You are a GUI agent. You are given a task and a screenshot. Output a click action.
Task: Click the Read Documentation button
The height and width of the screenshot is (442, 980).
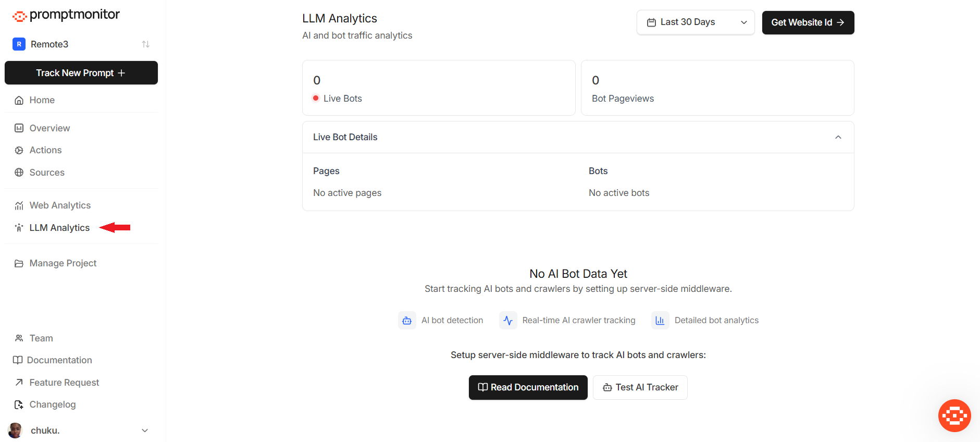coord(528,387)
